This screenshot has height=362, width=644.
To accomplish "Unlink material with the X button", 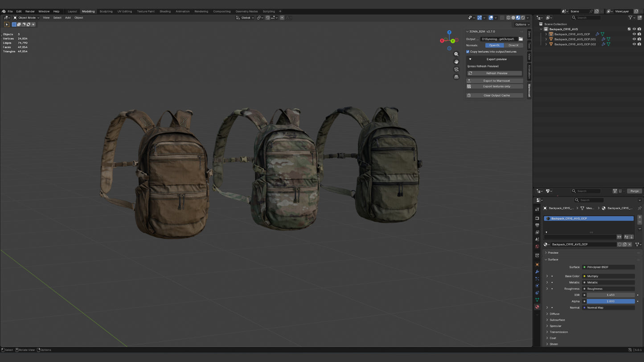I will point(629,244).
